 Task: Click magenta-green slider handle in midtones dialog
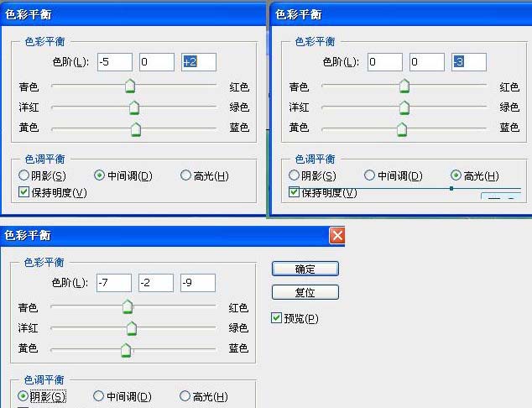coord(134,107)
